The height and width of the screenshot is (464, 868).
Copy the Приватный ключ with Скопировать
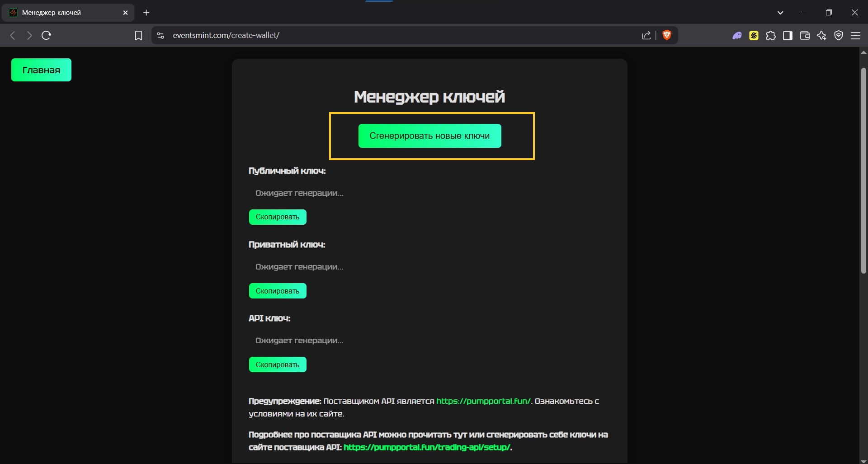coord(277,291)
